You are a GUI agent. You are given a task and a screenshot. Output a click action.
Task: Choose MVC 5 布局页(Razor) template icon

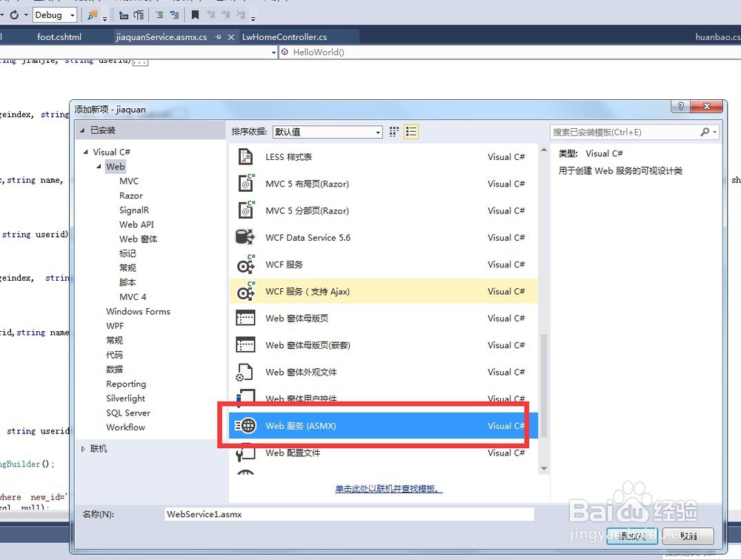coord(246,184)
